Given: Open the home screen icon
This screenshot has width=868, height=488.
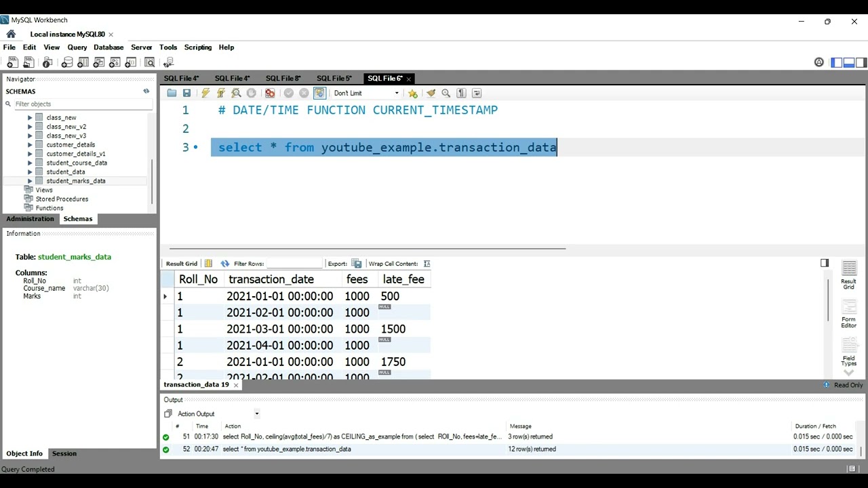Looking at the screenshot, I should [x=11, y=34].
